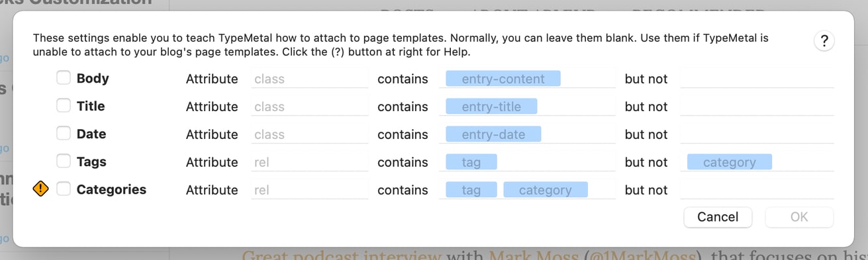
Task: Cancel the template settings dialog
Action: pos(718,217)
